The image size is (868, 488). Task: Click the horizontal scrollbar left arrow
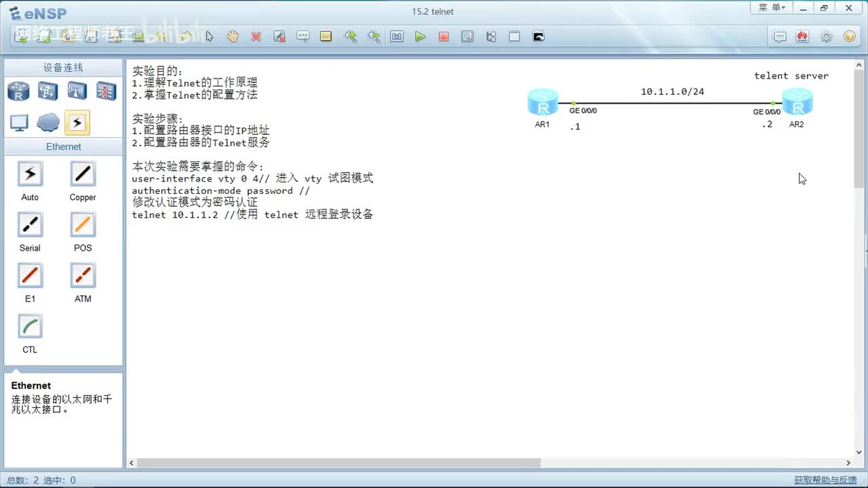pyautogui.click(x=132, y=463)
